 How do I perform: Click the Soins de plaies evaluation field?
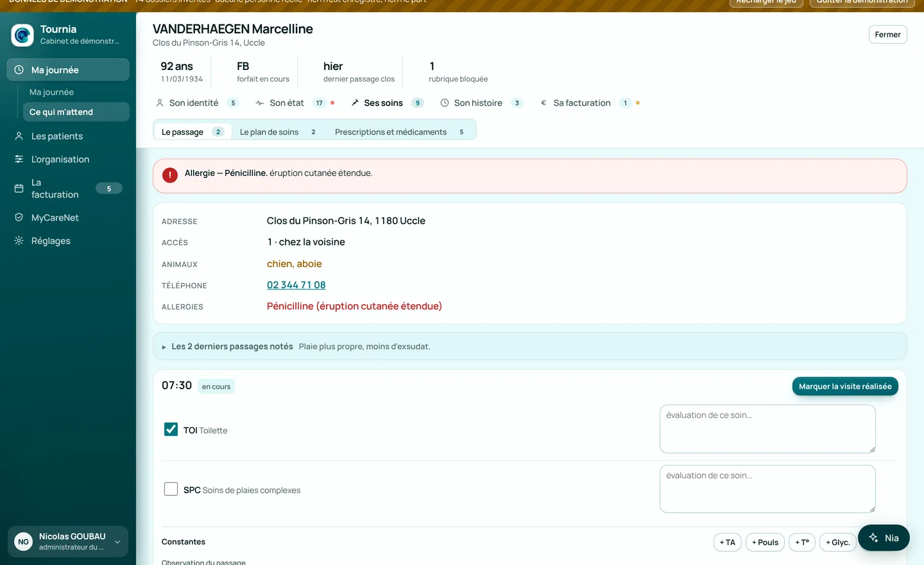click(767, 489)
